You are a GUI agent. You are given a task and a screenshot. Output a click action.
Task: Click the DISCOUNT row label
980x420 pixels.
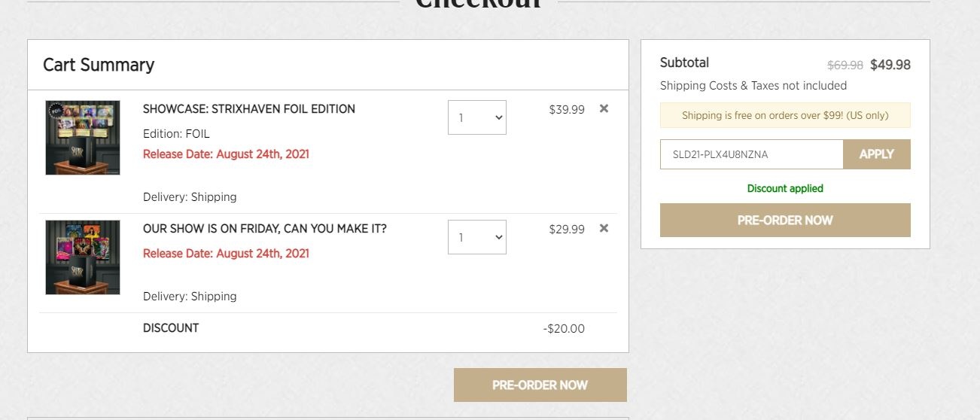(171, 328)
